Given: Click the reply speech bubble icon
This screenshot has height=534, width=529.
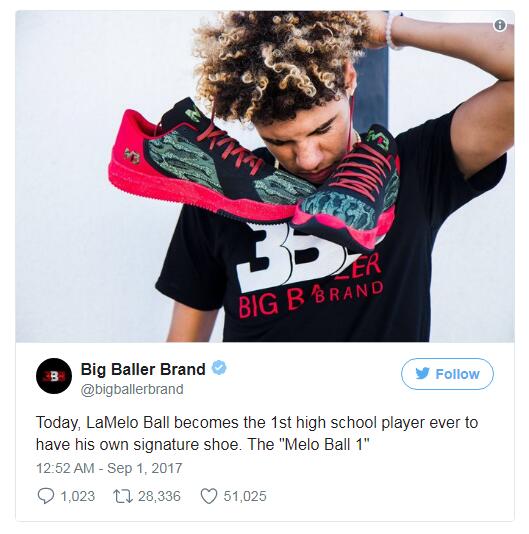Looking at the screenshot, I should point(45,496).
